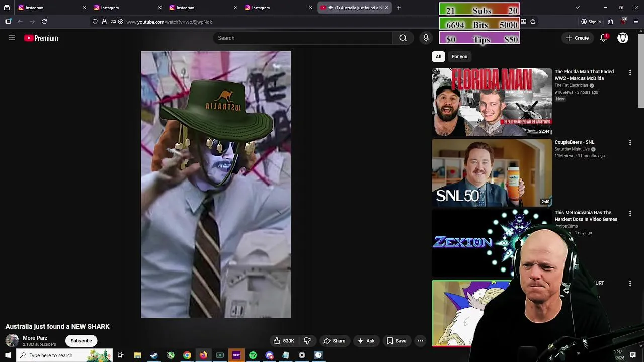644x362 pixels.
Task: Select the All filter chip
Action: coord(438,57)
